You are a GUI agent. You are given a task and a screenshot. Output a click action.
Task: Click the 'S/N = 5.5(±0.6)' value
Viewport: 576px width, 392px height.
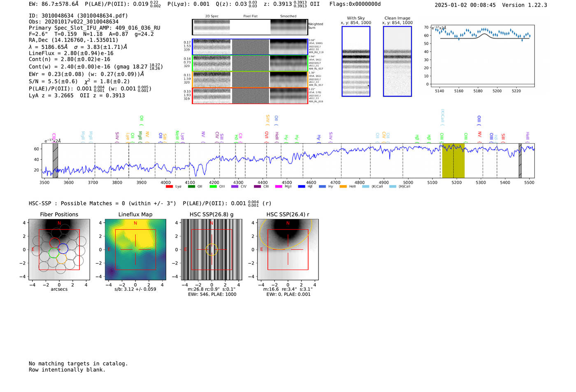click(53, 81)
